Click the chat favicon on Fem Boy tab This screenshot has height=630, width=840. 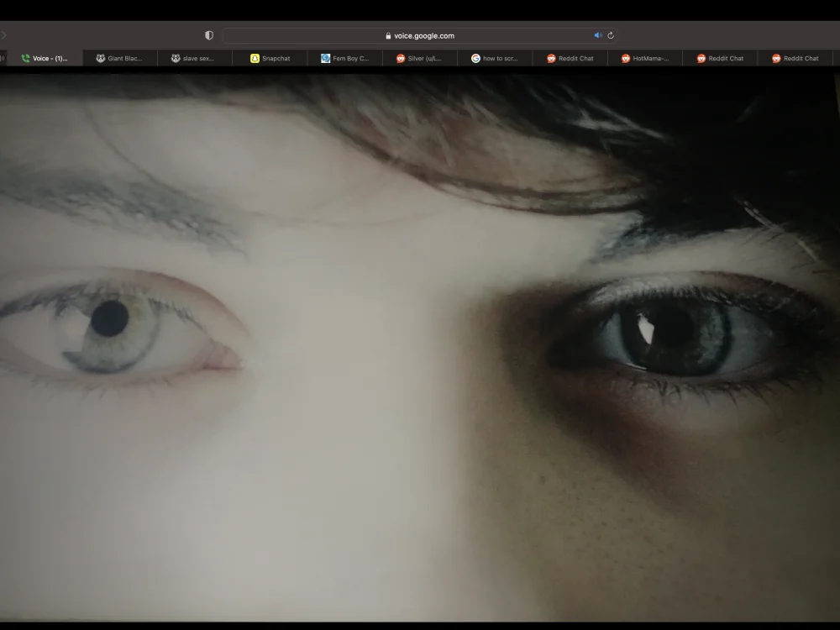(326, 58)
